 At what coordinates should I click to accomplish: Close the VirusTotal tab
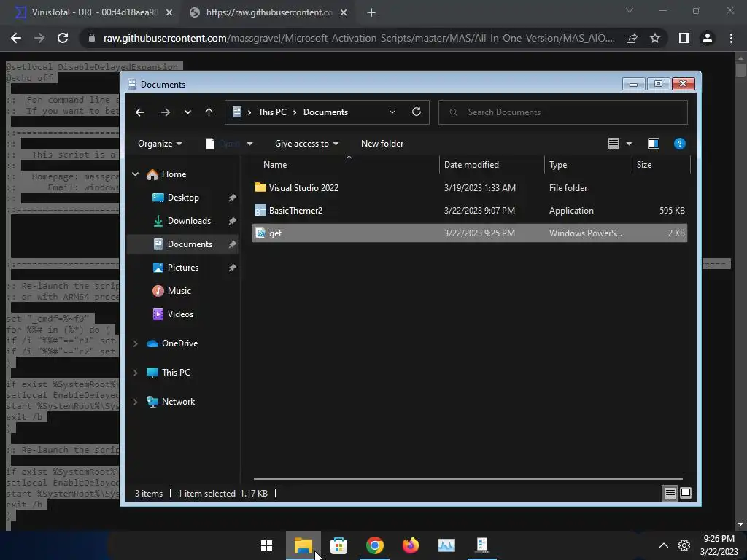169,13
